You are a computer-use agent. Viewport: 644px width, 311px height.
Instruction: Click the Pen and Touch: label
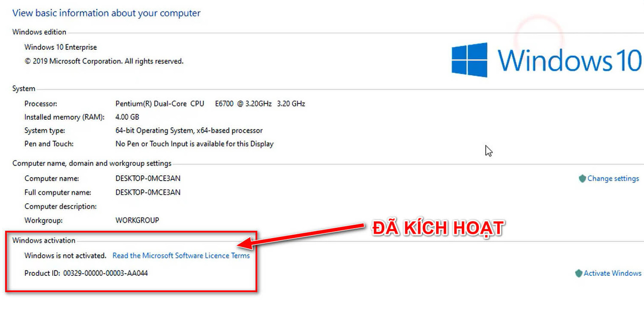[x=49, y=144]
